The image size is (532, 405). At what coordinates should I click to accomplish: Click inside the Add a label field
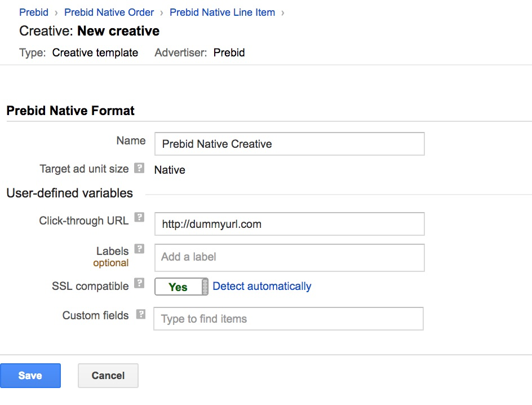pos(289,257)
